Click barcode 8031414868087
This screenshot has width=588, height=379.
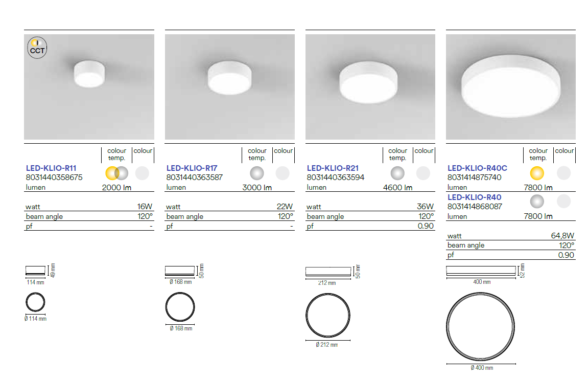(x=475, y=206)
